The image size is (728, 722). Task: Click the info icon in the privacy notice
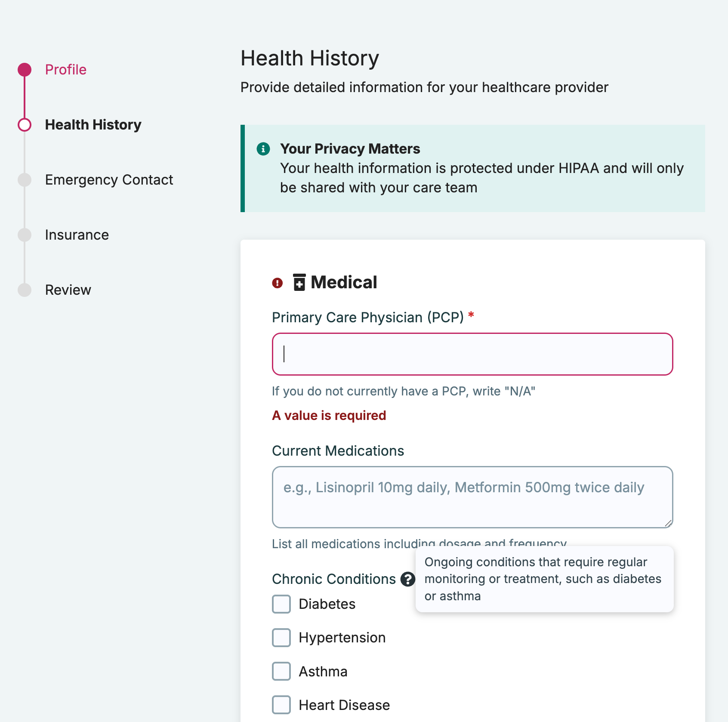[263, 149]
